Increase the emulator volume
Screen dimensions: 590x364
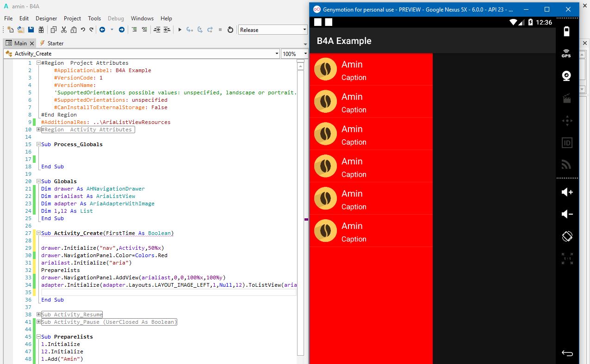(x=567, y=192)
